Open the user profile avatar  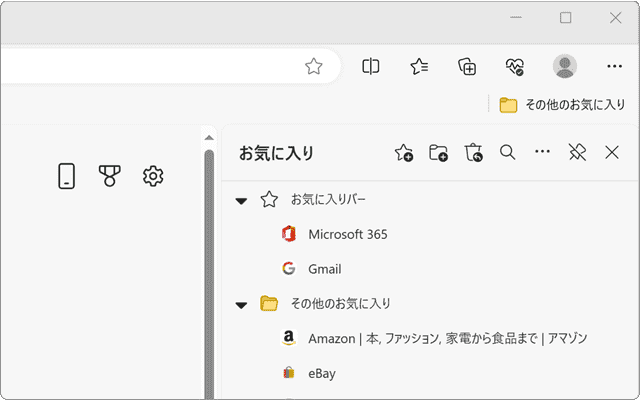tap(564, 66)
